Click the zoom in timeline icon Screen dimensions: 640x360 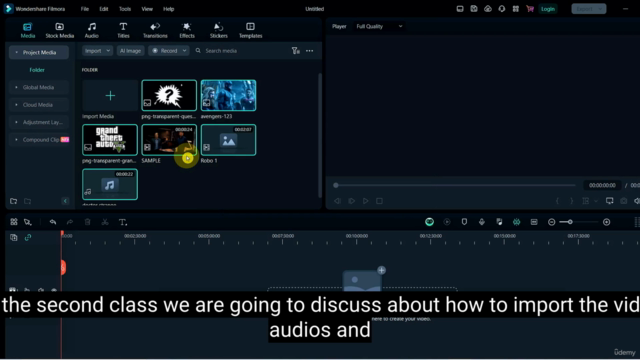click(x=607, y=222)
